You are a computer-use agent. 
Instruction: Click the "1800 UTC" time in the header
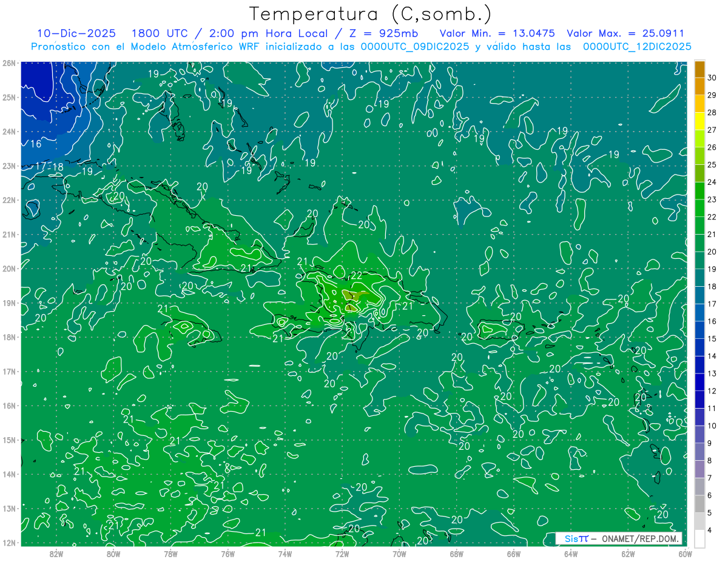click(x=159, y=34)
